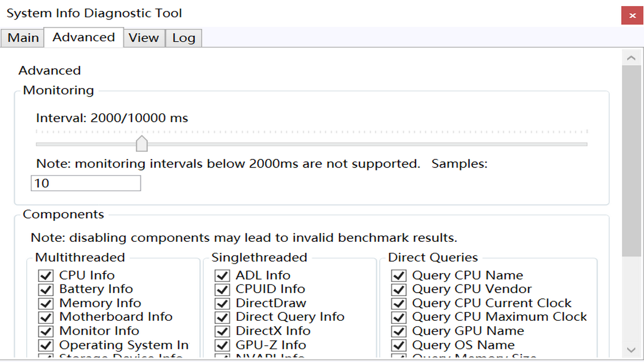Uncheck Query CPU Name checkbox
This screenshot has height=362, width=644.
point(398,276)
